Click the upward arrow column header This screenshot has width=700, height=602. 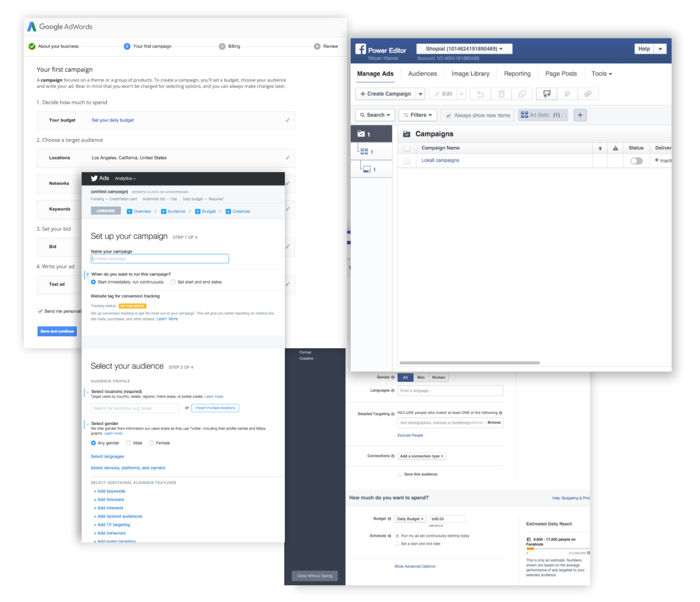600,148
